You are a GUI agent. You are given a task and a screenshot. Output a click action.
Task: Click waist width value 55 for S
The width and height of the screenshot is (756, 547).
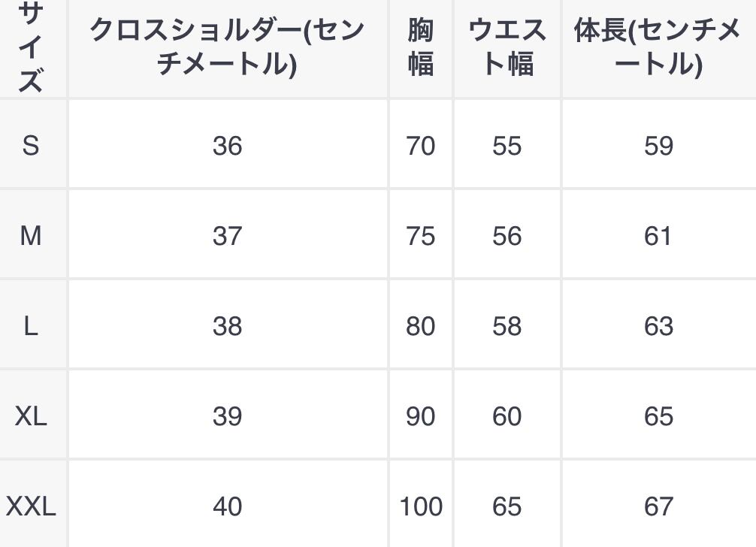pos(507,145)
